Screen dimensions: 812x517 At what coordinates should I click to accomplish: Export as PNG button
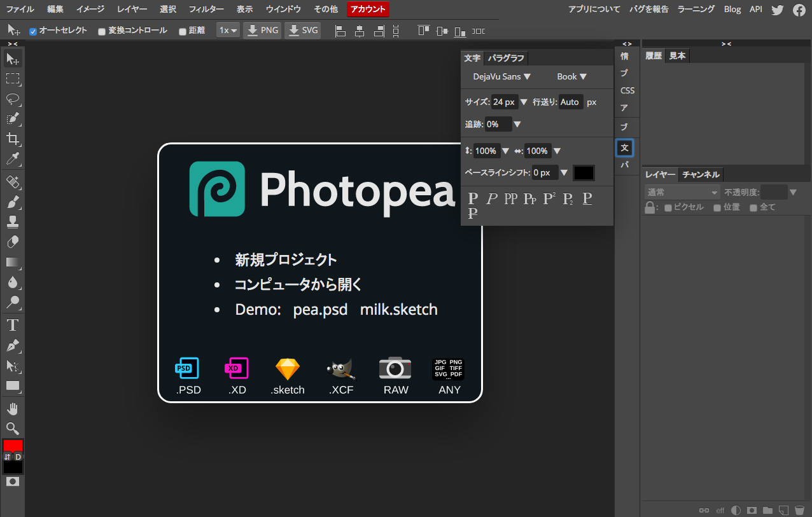point(263,31)
